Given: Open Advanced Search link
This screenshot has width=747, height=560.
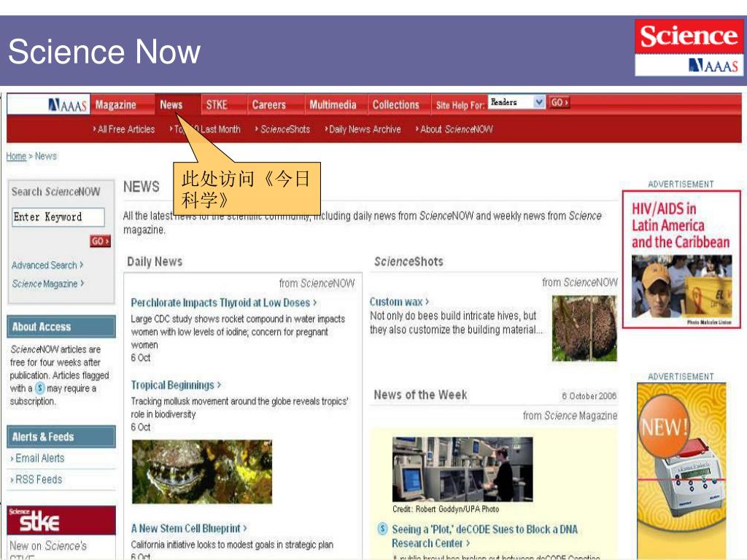Looking at the screenshot, I should tap(47, 265).
